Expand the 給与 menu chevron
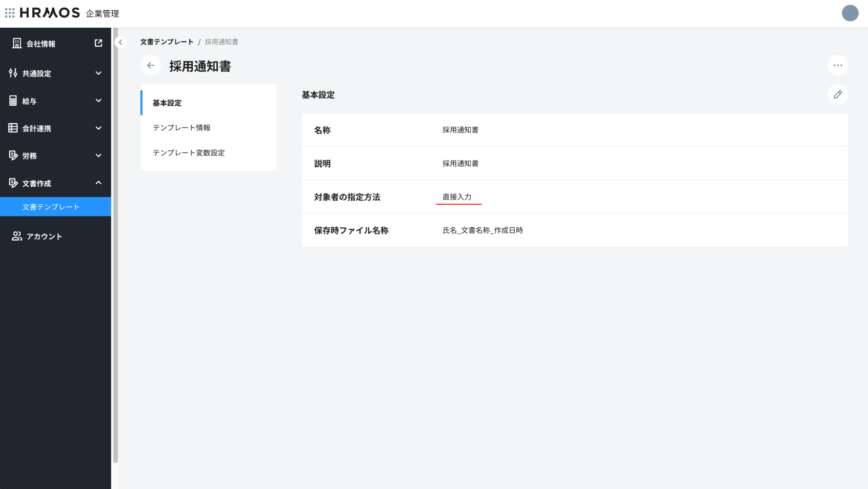The image size is (868, 489). click(x=98, y=101)
